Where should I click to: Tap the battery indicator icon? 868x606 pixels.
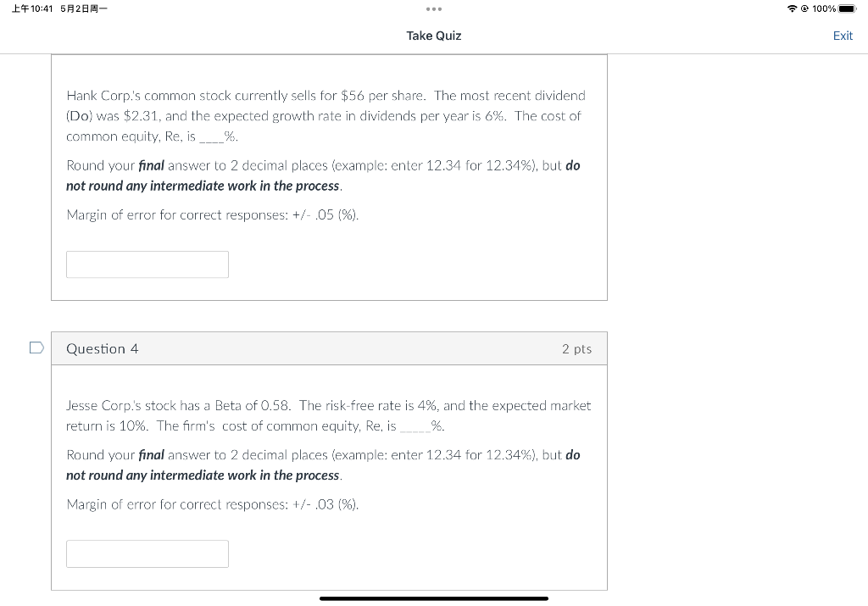tap(848, 8)
